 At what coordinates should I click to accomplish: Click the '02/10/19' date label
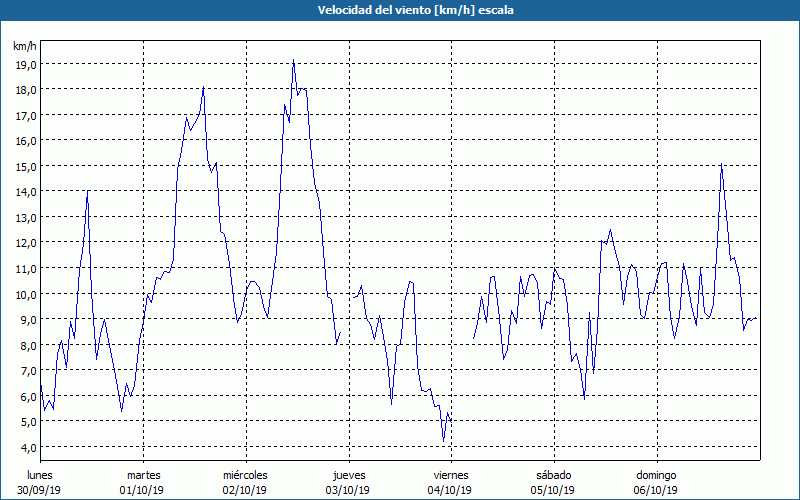(244, 490)
